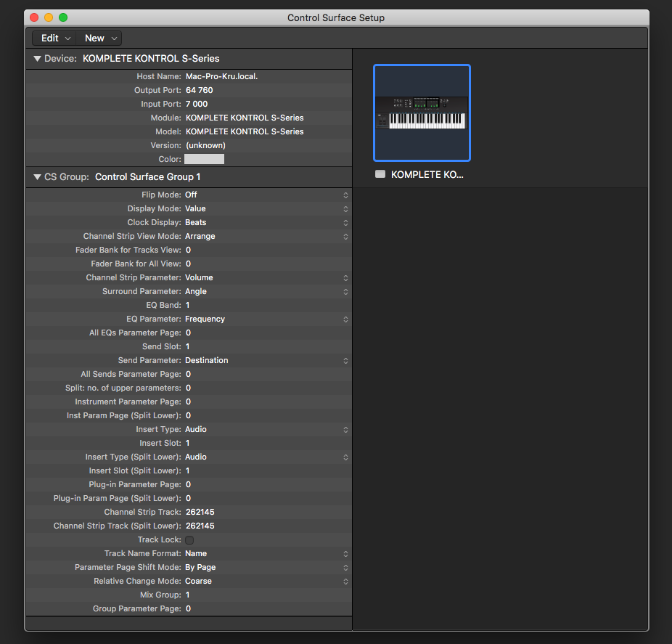Click Insert Slot (Split Lower) value
Image resolution: width=672 pixels, height=644 pixels.
click(188, 470)
